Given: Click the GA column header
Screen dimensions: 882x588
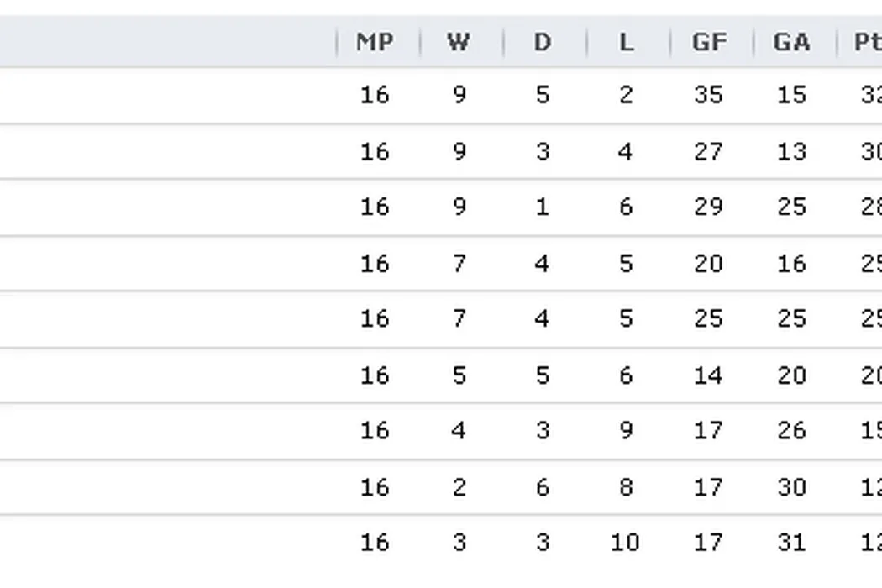Looking at the screenshot, I should [792, 42].
